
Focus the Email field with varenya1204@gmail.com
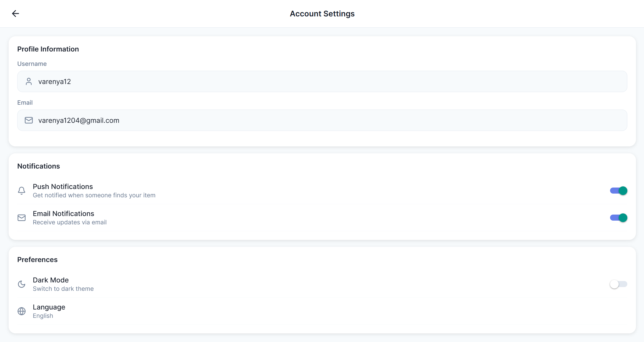[322, 120]
